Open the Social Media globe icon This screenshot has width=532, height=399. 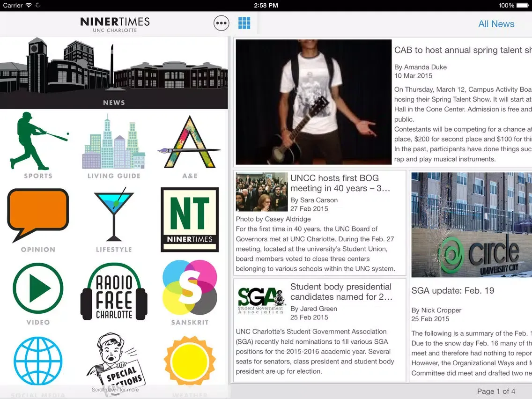38,362
